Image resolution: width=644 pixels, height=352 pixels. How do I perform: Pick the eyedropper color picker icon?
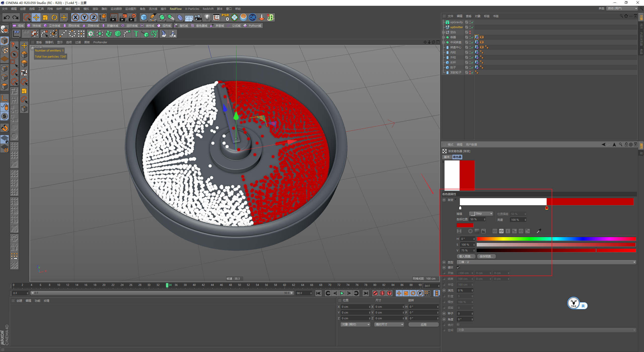coord(539,231)
